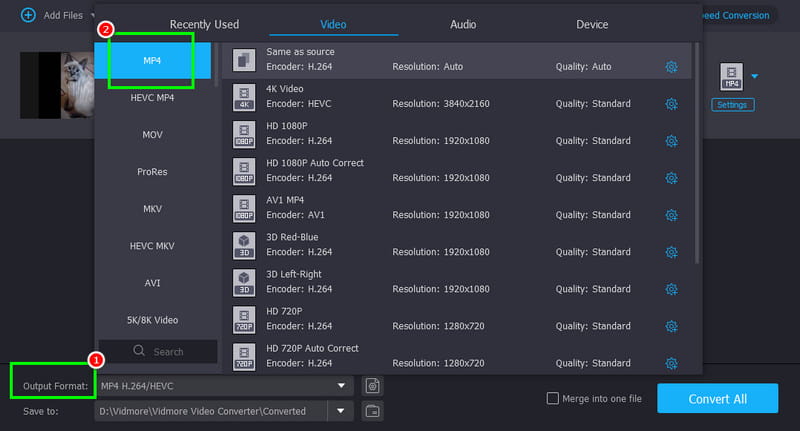Click gear icon for 3D Red-Blue preset
800x431 pixels.
coord(671,252)
